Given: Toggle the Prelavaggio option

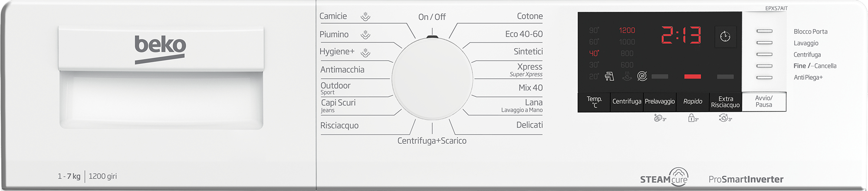Looking at the screenshot, I should pyautogui.click(x=660, y=101).
